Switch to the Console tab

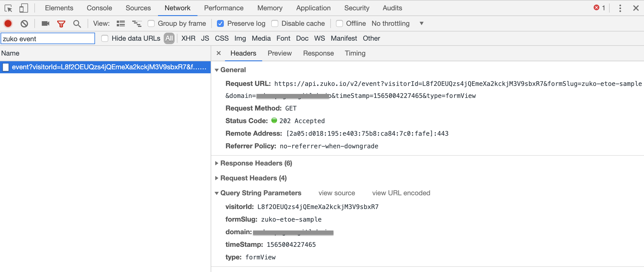[x=99, y=8]
